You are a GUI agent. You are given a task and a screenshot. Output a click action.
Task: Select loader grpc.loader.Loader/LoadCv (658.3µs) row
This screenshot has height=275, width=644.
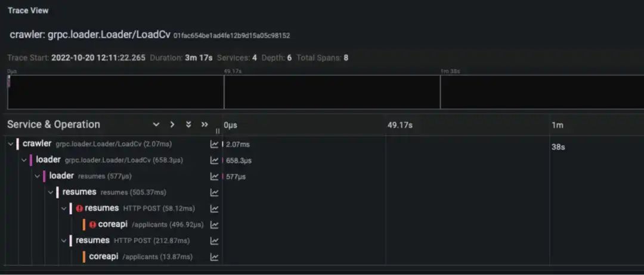[x=109, y=160]
